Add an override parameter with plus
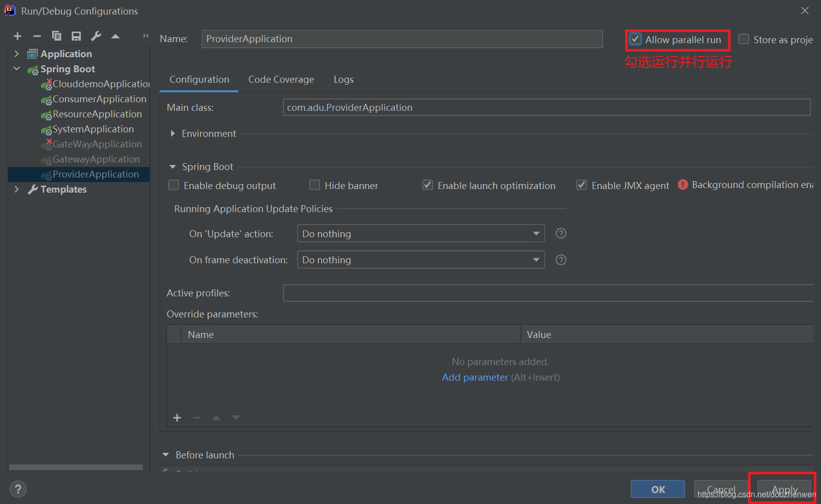Screen dimensions: 821x504 point(177,418)
